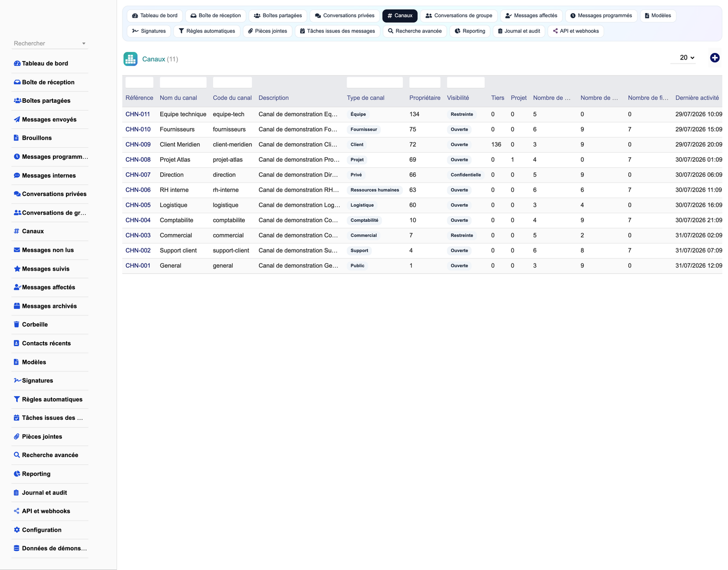
Task: Switch to Modèles top tab
Action: pos(658,16)
